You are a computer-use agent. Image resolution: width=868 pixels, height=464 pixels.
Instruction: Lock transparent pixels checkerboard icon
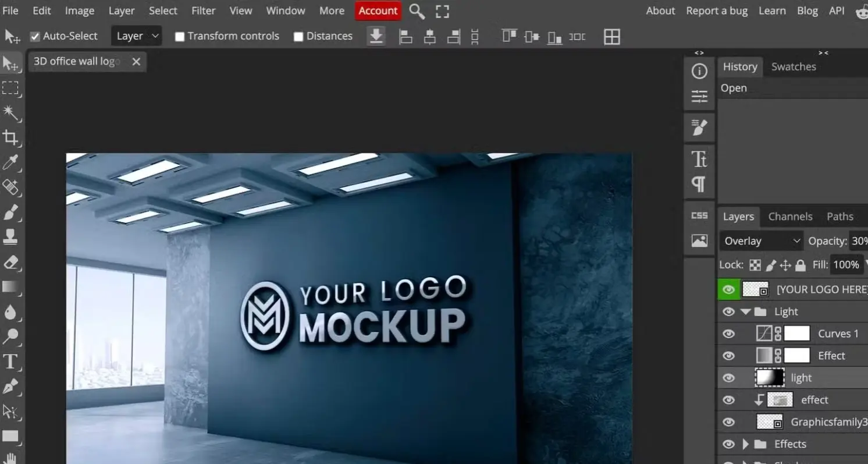pyautogui.click(x=755, y=265)
